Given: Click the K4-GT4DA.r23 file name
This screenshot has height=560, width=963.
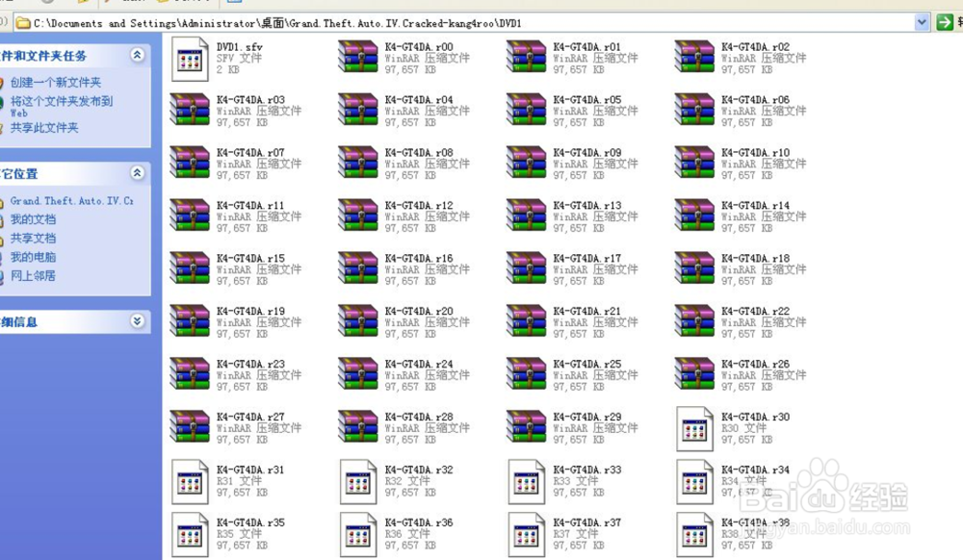Looking at the screenshot, I should (x=250, y=363).
